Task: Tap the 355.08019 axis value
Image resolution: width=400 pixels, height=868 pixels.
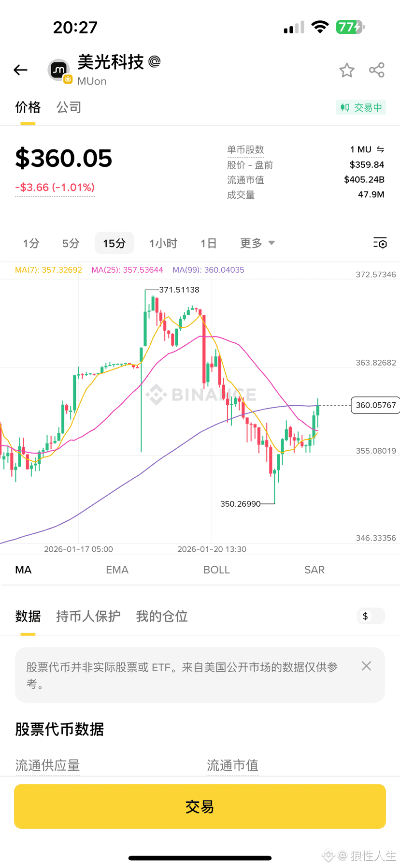Action: (x=376, y=451)
